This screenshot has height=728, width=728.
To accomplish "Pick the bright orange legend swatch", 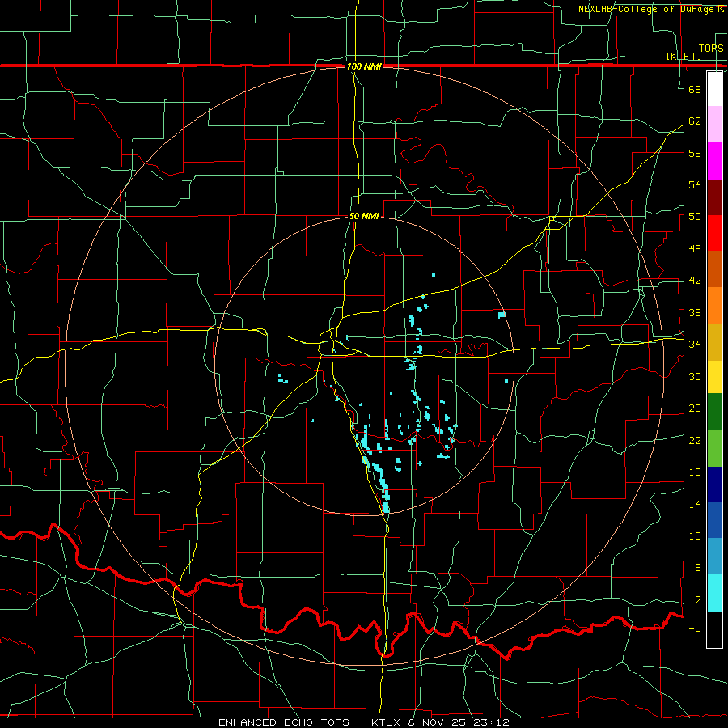I will tap(714, 306).
